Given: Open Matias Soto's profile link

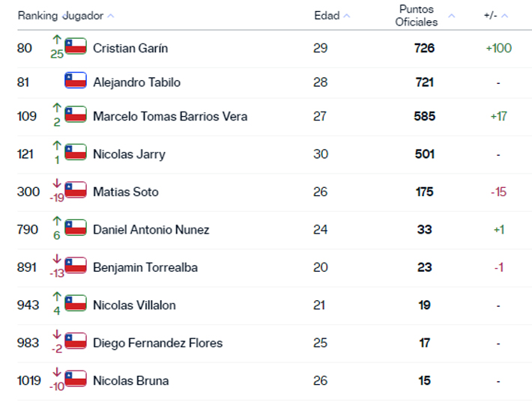Looking at the screenshot, I should click(x=126, y=192).
